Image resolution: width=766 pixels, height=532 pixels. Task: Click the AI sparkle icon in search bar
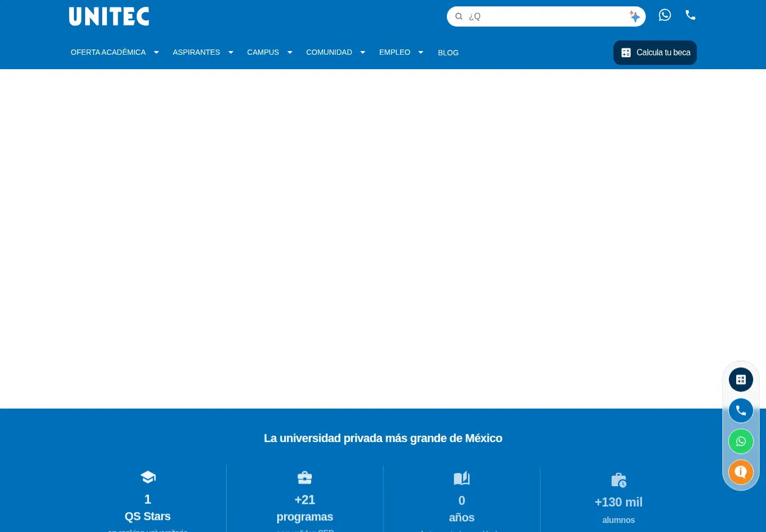pyautogui.click(x=635, y=16)
